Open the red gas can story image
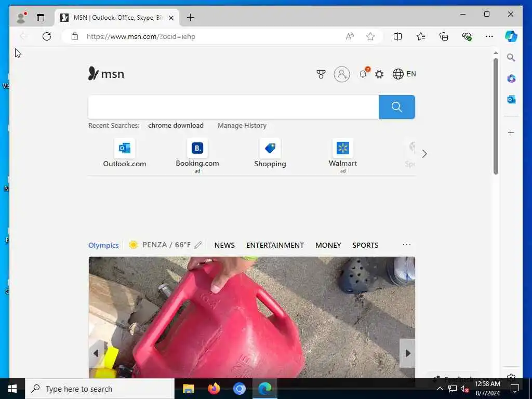The height and width of the screenshot is (399, 532). tap(252, 317)
